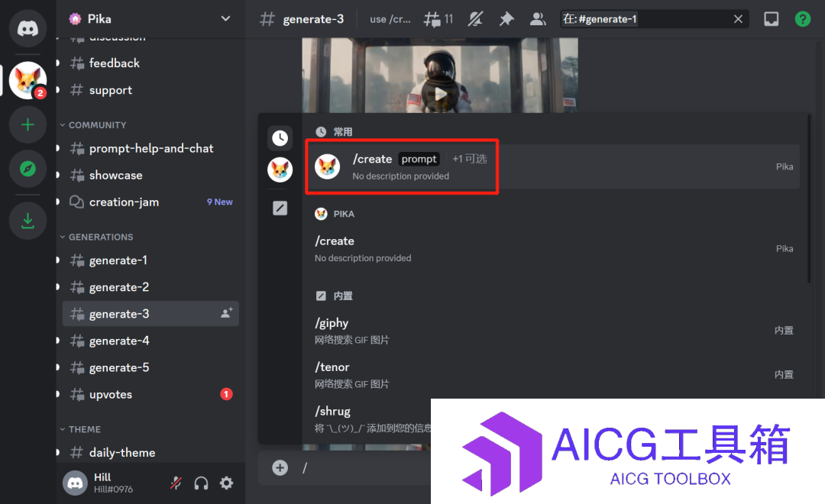Click the attachment plus button
The width and height of the screenshot is (825, 504).
click(280, 467)
